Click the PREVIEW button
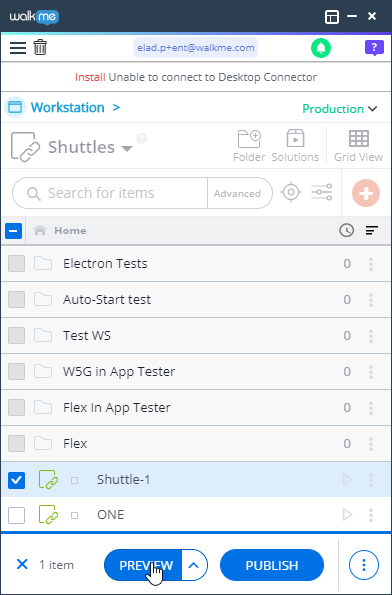The height and width of the screenshot is (595, 392). coord(143,565)
